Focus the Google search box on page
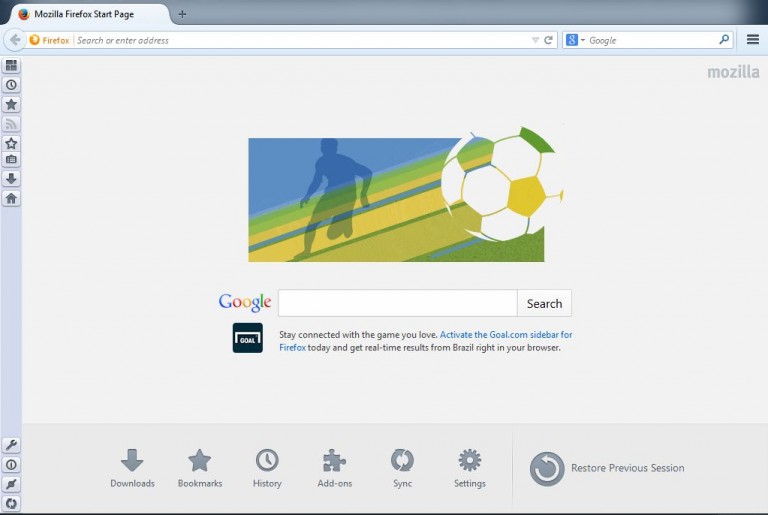The width and height of the screenshot is (768, 515). (x=398, y=303)
